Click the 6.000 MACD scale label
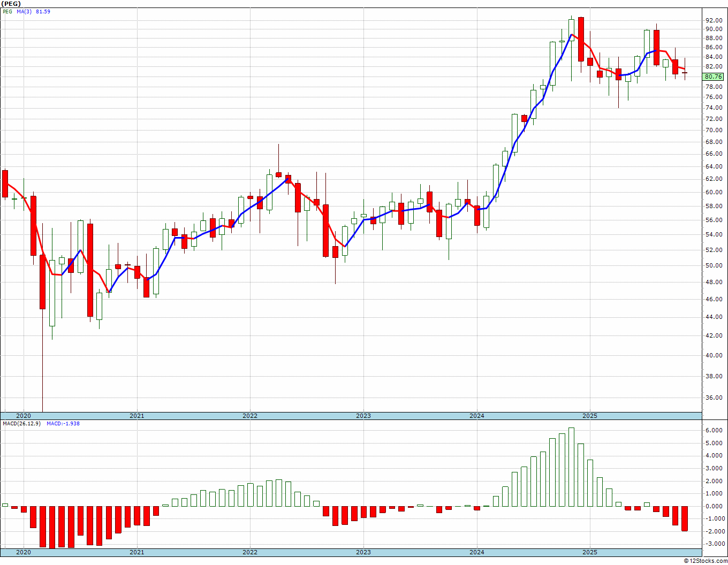728x565 pixels. click(x=714, y=430)
